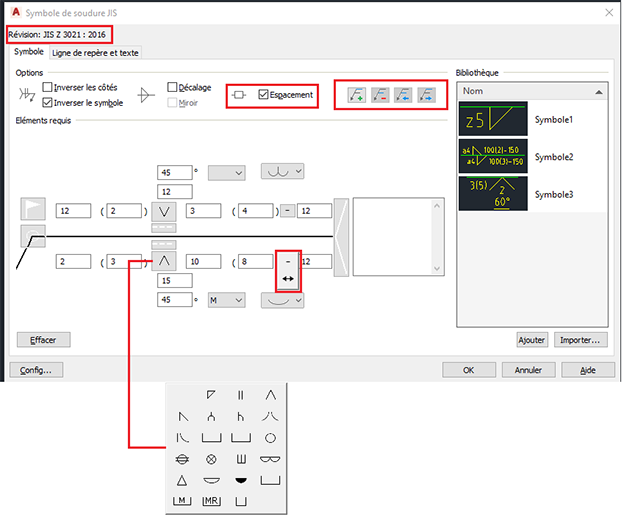Uncheck the Espacement checkbox

263,94
